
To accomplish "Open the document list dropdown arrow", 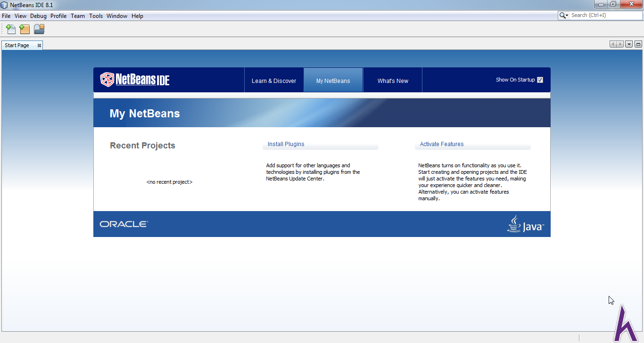I will coord(629,43).
